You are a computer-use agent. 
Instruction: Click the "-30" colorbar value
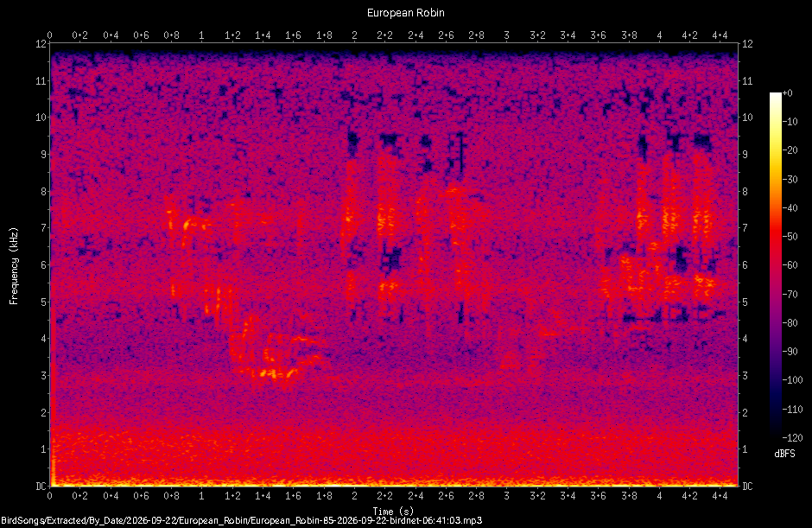pos(790,179)
